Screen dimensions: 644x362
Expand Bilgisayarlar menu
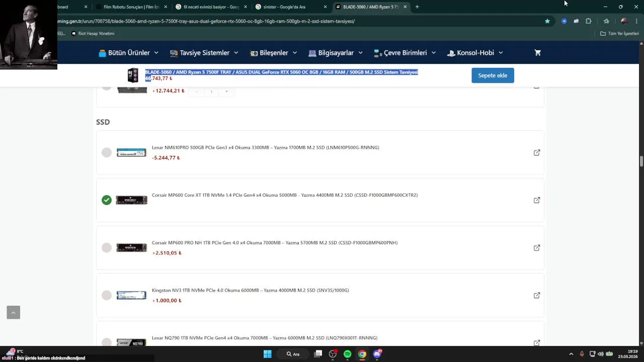(336, 53)
